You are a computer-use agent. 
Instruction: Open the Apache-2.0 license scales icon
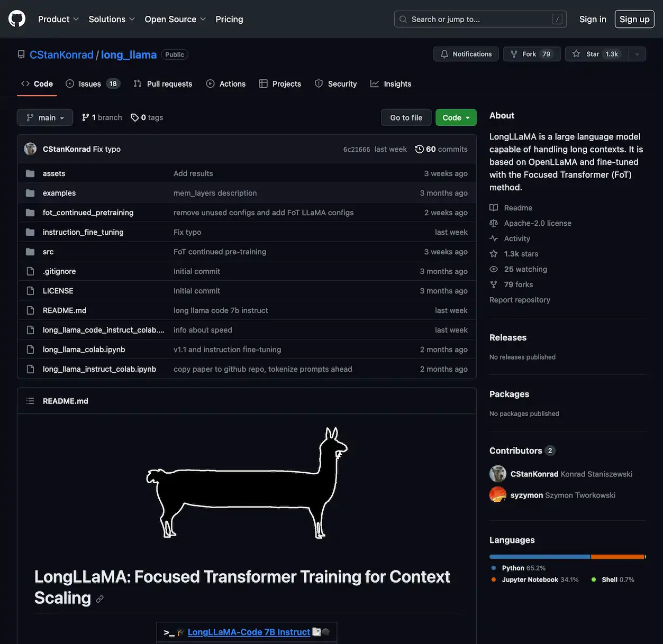tap(493, 223)
